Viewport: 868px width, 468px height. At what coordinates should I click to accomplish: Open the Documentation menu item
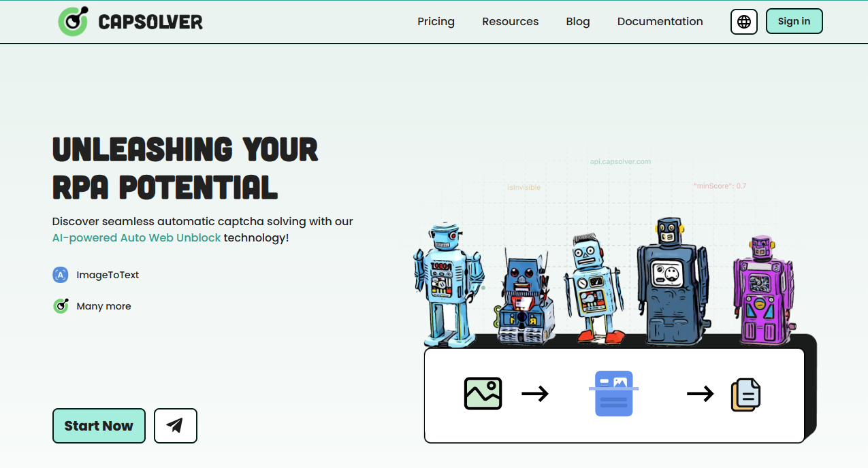pos(660,21)
